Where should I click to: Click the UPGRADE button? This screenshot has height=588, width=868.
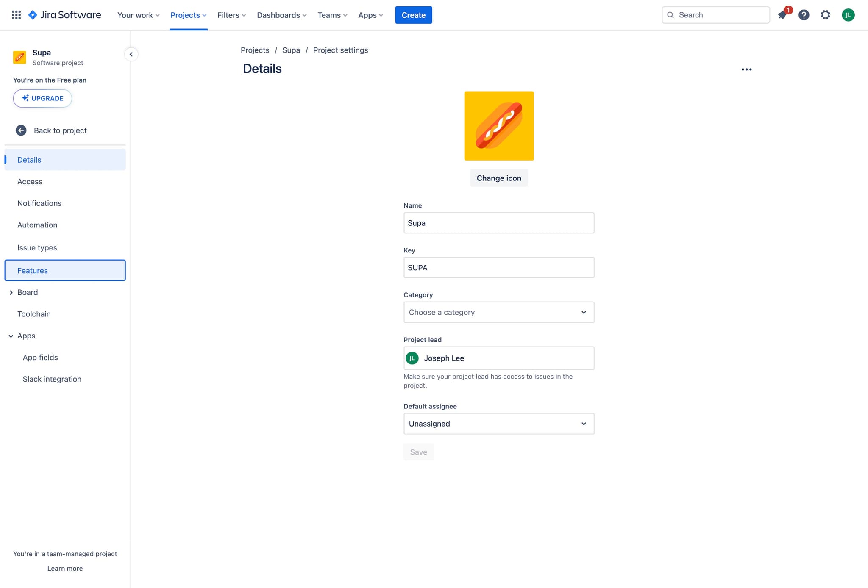(x=42, y=98)
